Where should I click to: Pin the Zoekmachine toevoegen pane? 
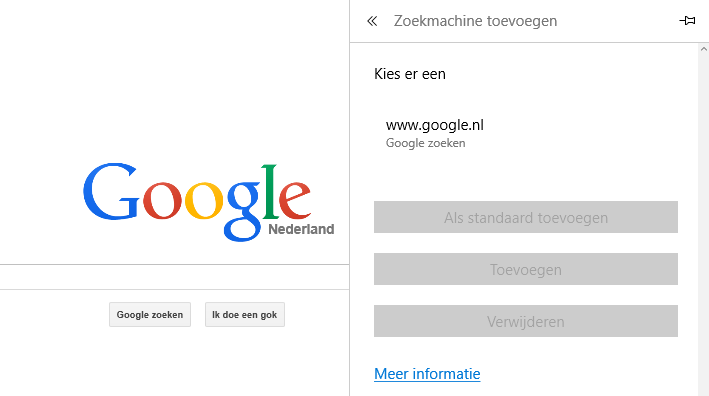click(x=687, y=20)
